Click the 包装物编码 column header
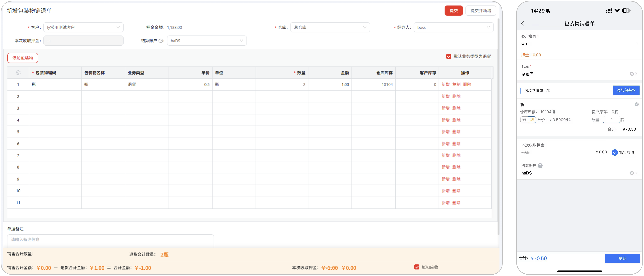Image resolution: width=644 pixels, height=276 pixels. (x=55, y=73)
